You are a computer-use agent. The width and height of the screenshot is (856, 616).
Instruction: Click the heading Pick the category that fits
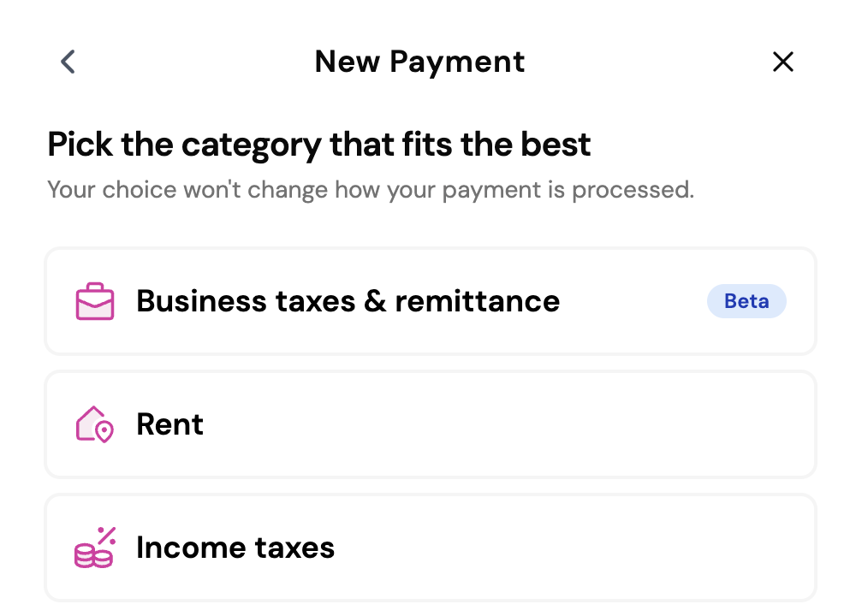(x=318, y=144)
